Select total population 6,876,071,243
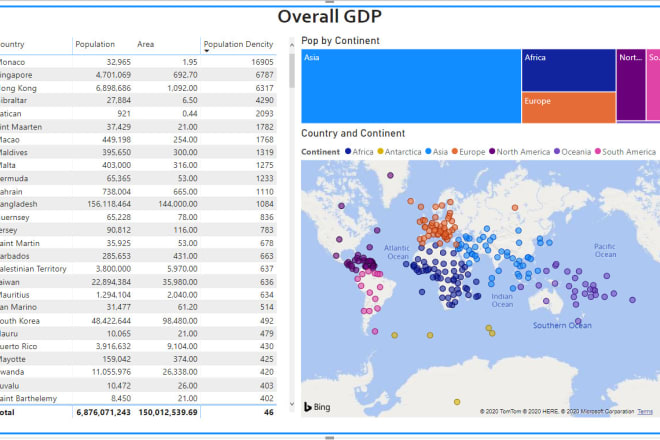660x440 pixels. point(104,413)
